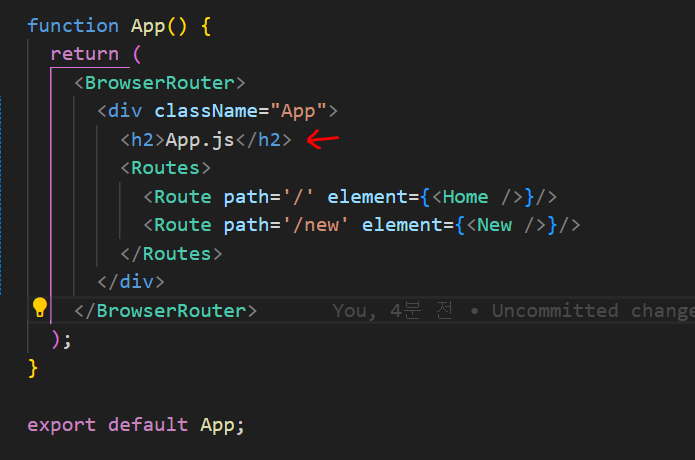Viewport: 695px width, 460px height.
Task: Click the final closing brace of App function
Action: (x=33, y=368)
